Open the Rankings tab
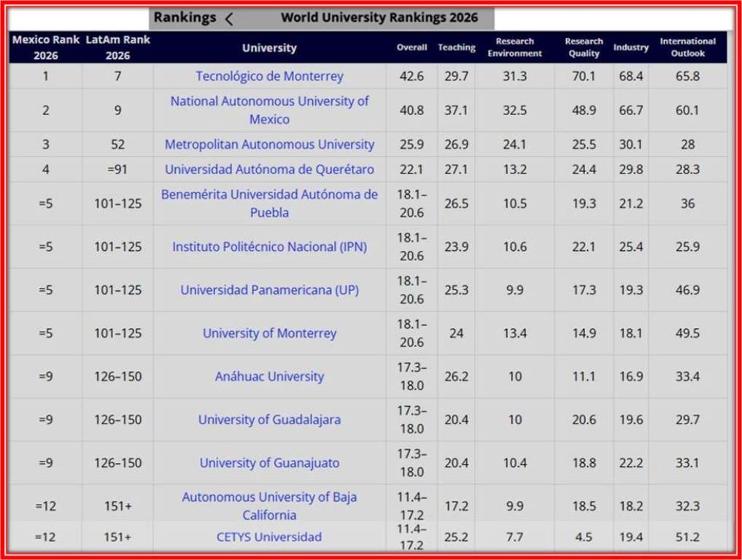The height and width of the screenshot is (560, 742). [185, 18]
